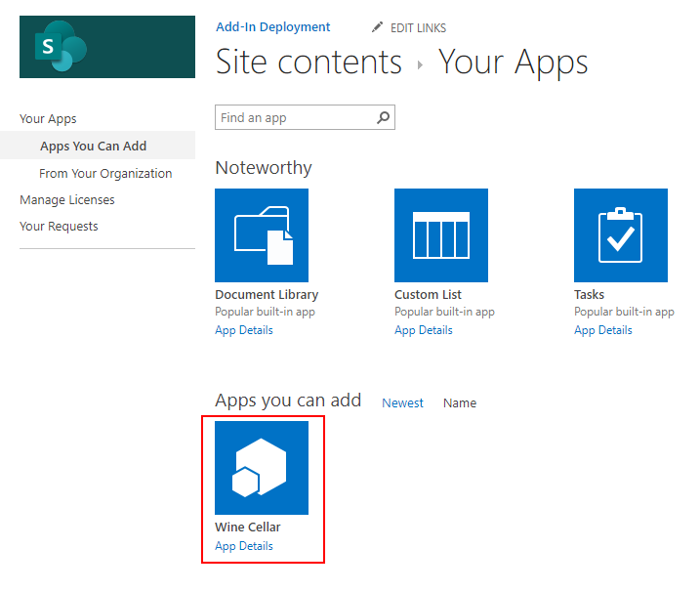The width and height of the screenshot is (700, 591).
Task: Open Your Requests in the sidebar
Action: [x=59, y=227]
